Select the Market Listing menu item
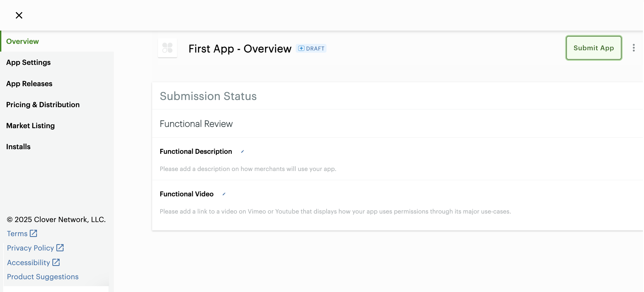Viewport: 644px width, 292px height. 30,125
